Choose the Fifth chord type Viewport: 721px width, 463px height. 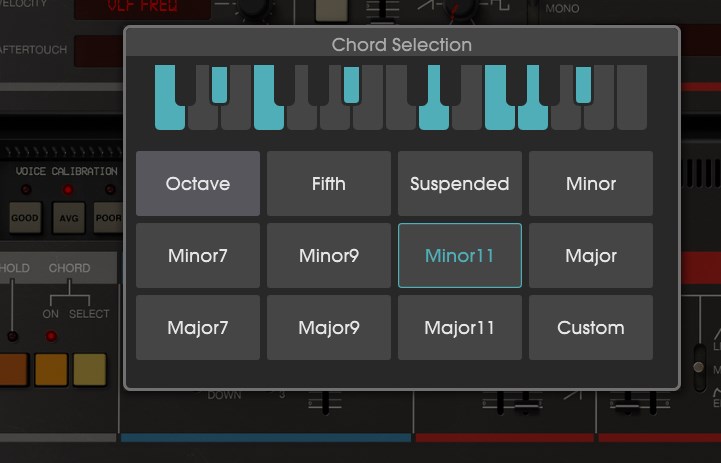[329, 184]
